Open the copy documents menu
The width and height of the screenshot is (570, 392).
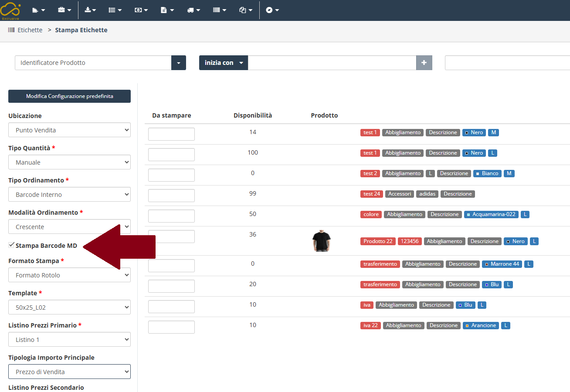coord(246,10)
